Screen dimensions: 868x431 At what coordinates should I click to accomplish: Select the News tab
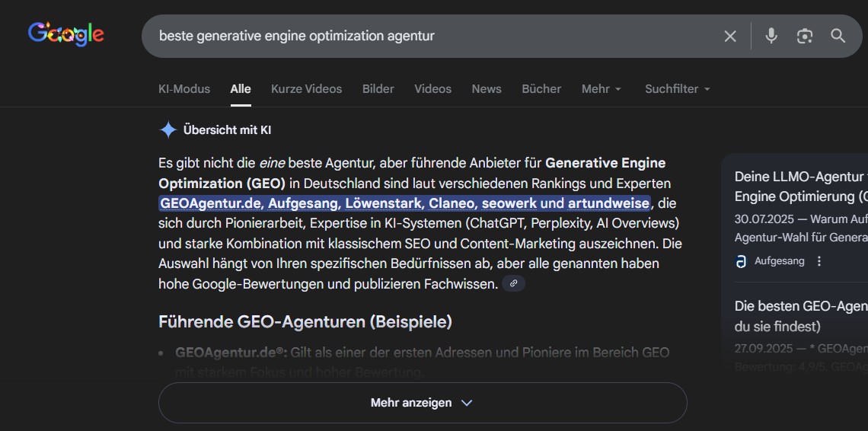487,89
